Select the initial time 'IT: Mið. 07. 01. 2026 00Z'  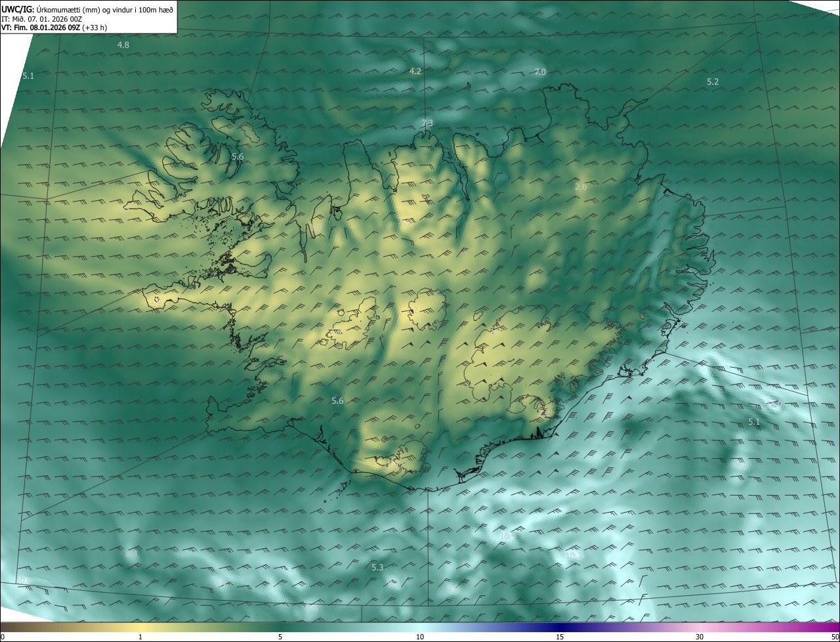pos(41,19)
